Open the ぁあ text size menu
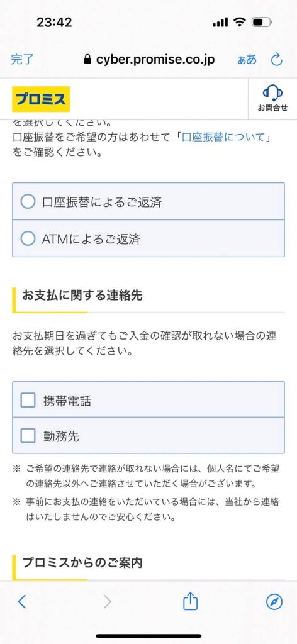The width and height of the screenshot is (297, 644). pyautogui.click(x=247, y=60)
